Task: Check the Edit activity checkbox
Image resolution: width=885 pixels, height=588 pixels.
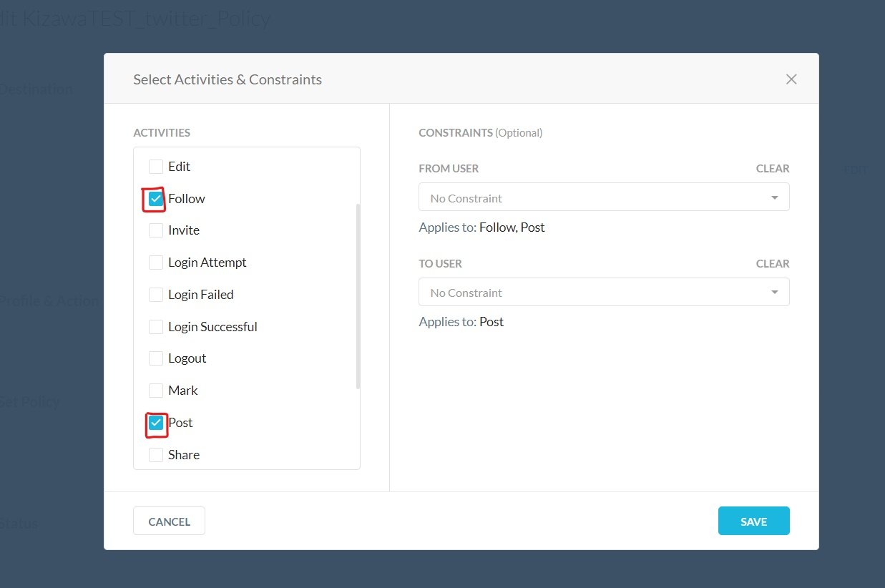Action: click(156, 167)
